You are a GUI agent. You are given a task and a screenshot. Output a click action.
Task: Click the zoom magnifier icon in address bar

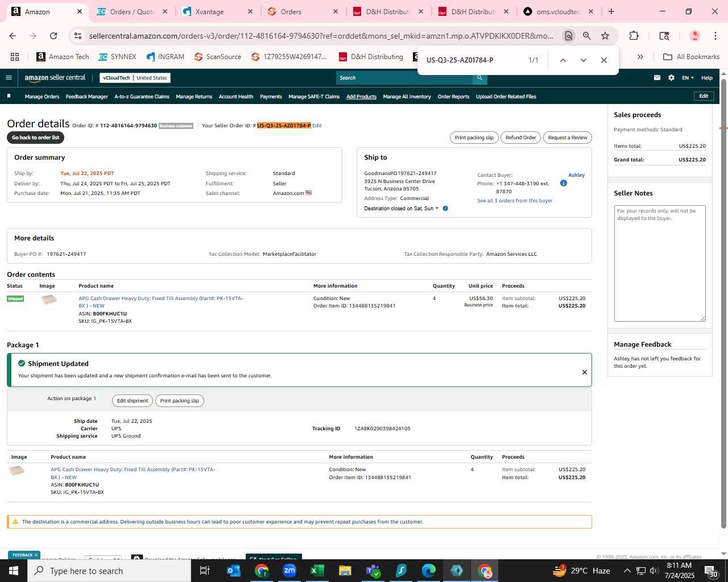pyautogui.click(x=587, y=36)
